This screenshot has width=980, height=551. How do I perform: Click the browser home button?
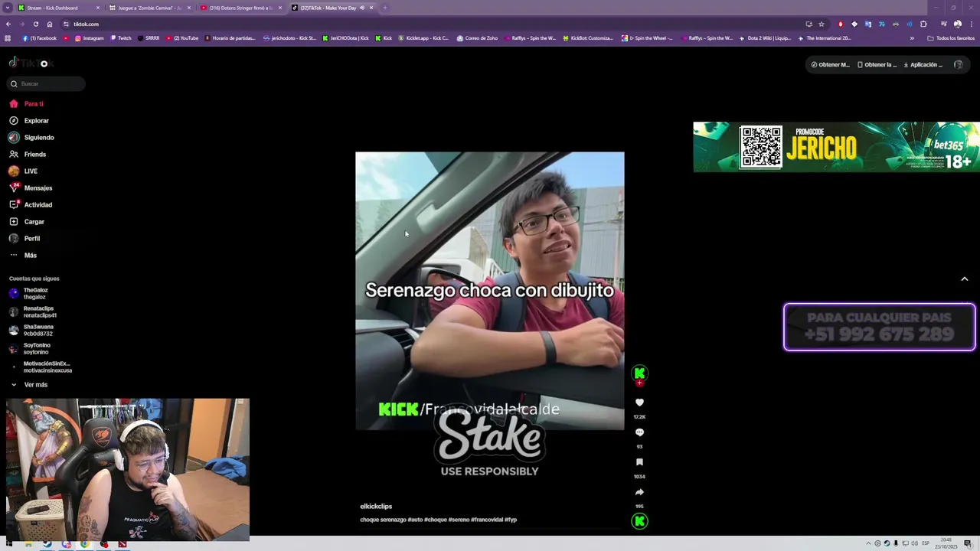pyautogui.click(x=50, y=24)
